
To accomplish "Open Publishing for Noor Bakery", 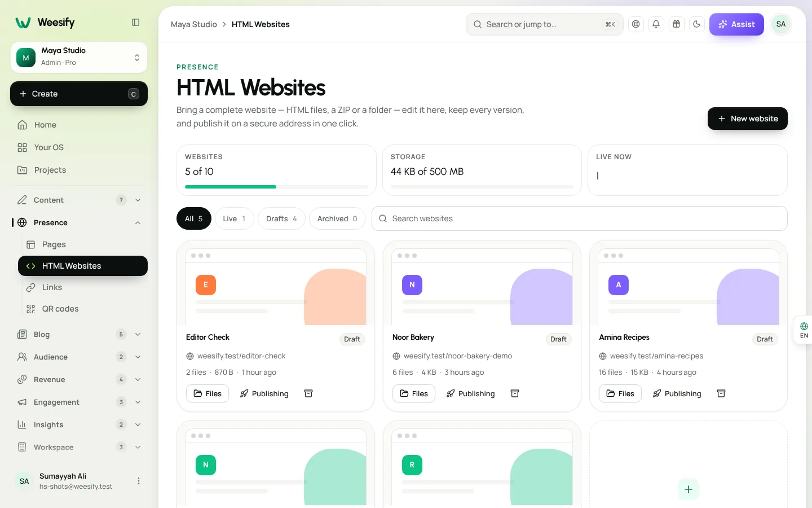I will coord(471,393).
